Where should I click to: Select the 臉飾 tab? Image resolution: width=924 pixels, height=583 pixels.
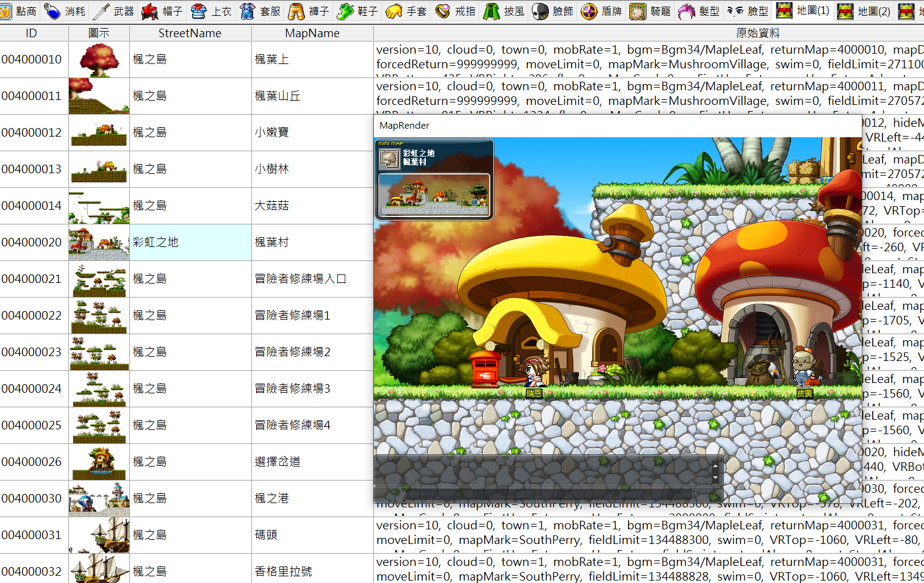coord(553,11)
